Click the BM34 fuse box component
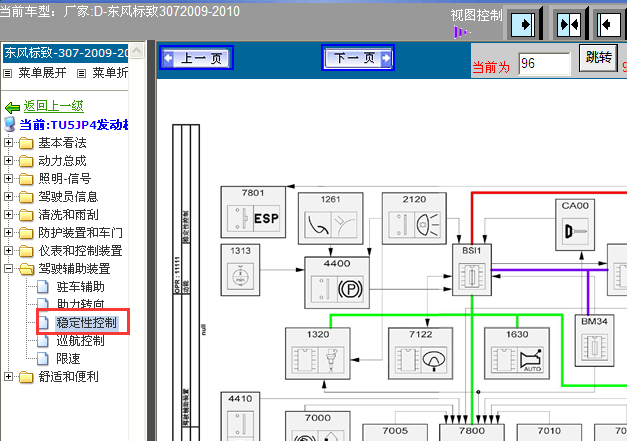This screenshot has width=627, height=441. tap(594, 341)
